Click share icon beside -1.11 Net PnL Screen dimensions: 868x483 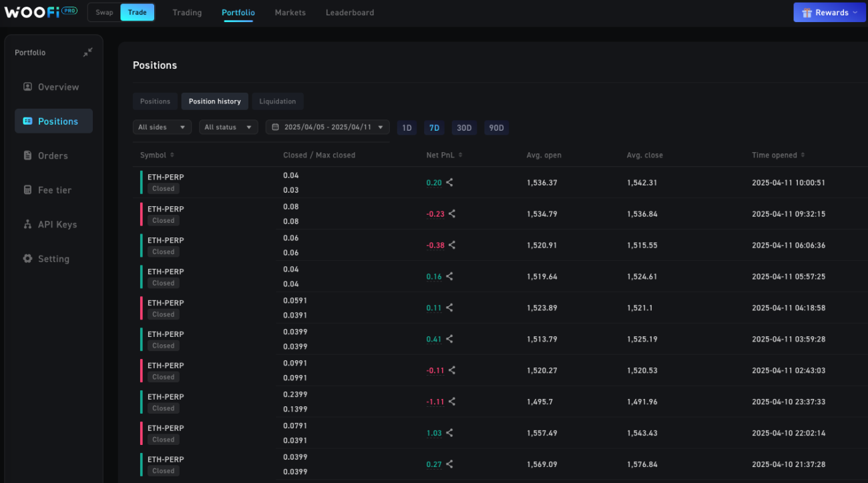[x=452, y=402]
